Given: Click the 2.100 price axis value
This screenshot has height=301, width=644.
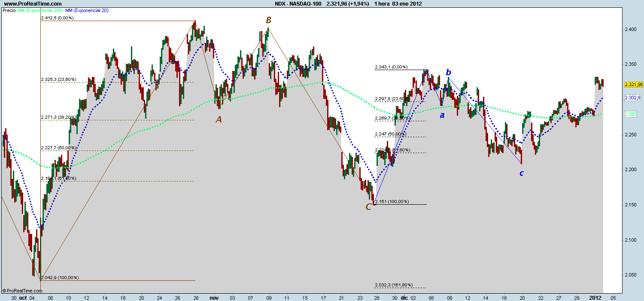Looking at the screenshot, I should pos(631,240).
